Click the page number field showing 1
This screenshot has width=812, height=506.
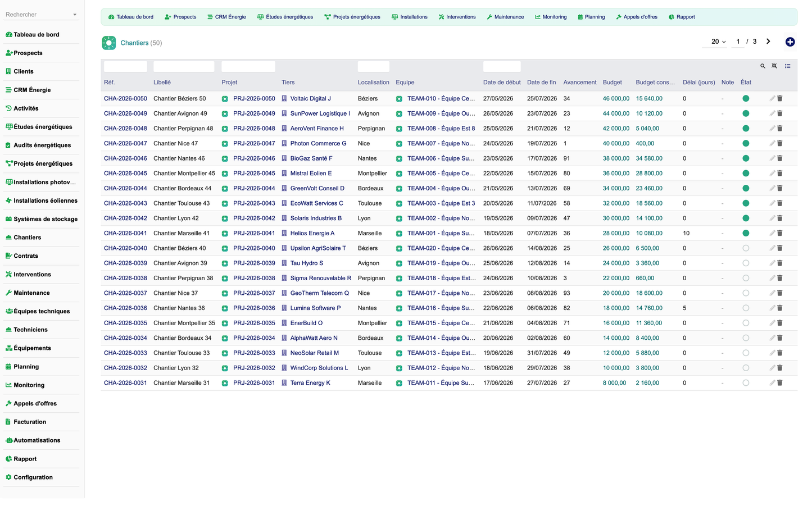tap(738, 42)
